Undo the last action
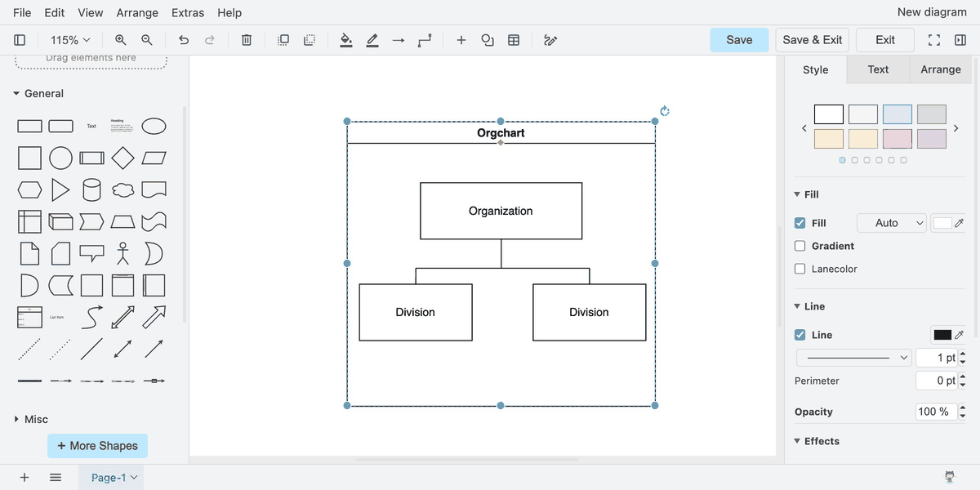Viewport: 980px width, 490px height. coord(184,40)
